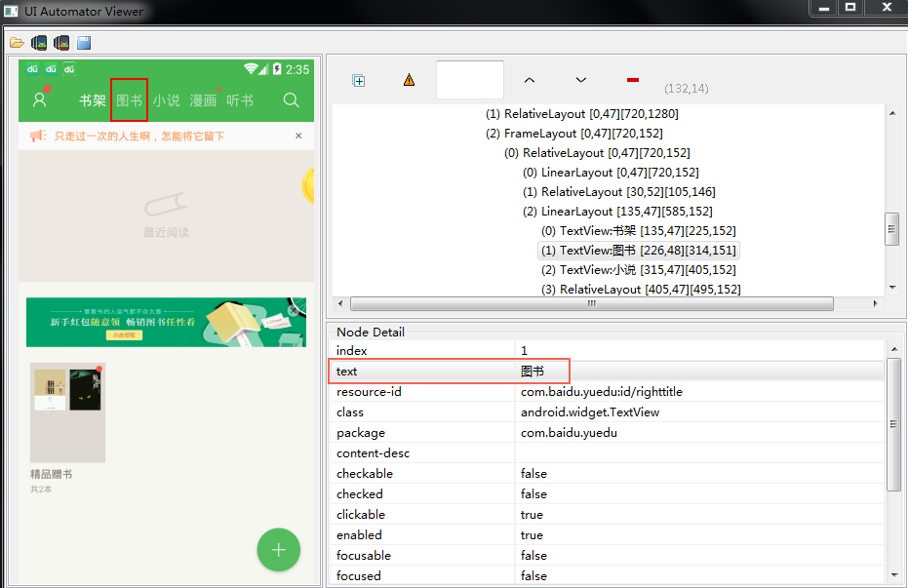Select the content-desc row
Image resolution: width=908 pixels, height=588 pixels.
click(608, 453)
